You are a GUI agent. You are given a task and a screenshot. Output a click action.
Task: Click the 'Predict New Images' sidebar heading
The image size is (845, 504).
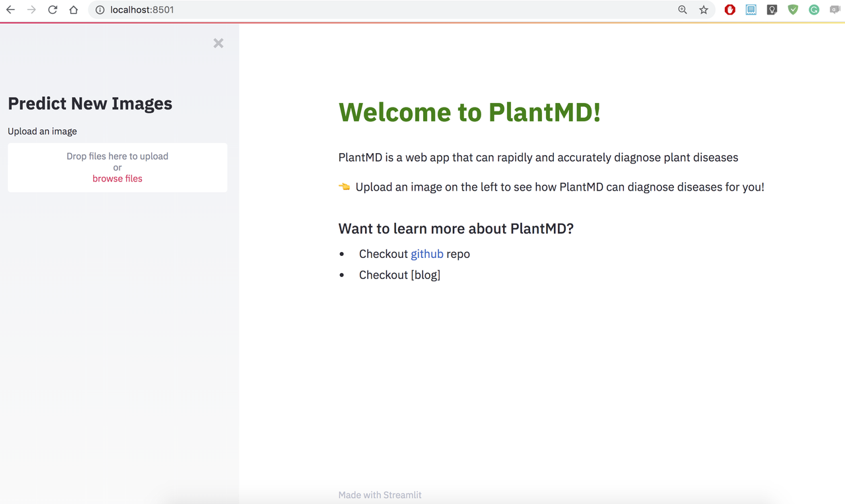tap(90, 104)
